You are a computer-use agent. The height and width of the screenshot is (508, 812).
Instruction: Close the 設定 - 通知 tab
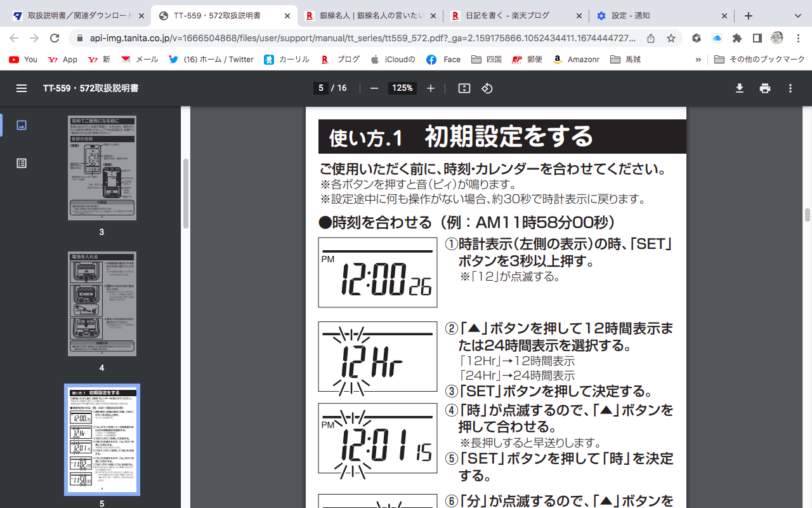pos(724,16)
